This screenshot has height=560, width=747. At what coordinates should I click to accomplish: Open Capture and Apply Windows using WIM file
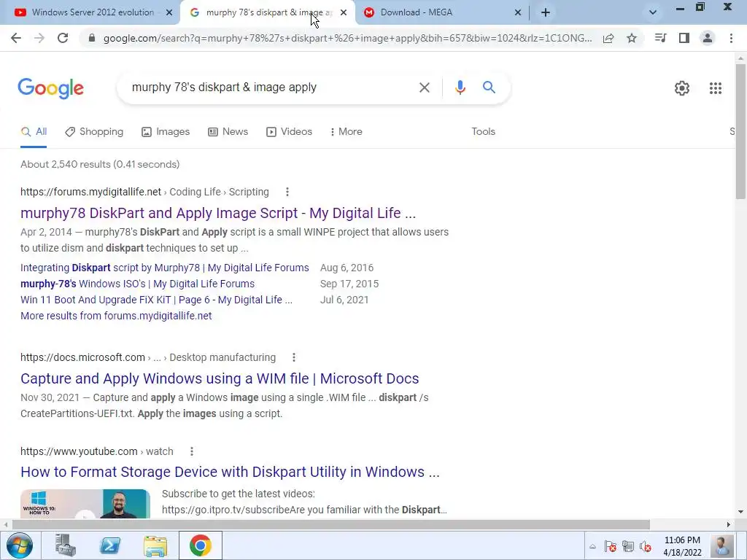point(220,378)
